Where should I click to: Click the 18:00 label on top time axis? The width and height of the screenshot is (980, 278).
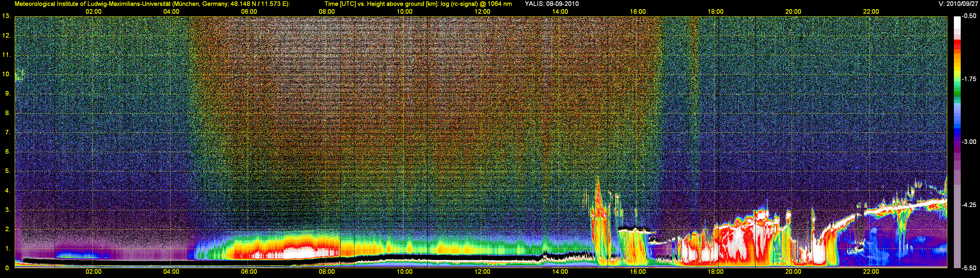(x=716, y=12)
